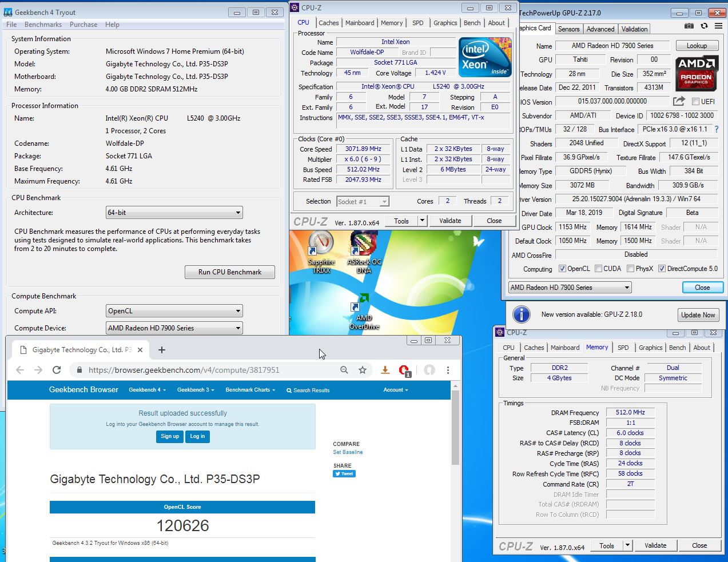The image size is (728, 562).
Task: Click the GPU-Z refresh icon
Action: pos(704,26)
